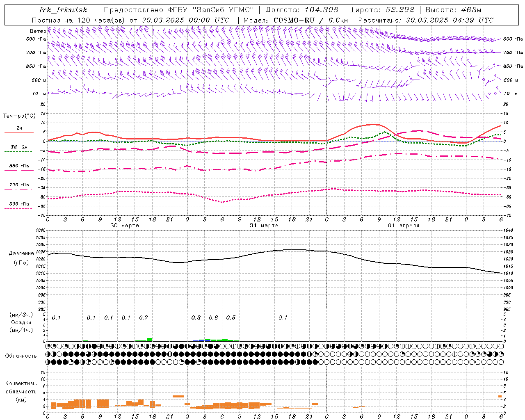Select the elevation text "Высота: 463м"
Image resolution: width=525 pixels, height=420 pixels.
(453, 10)
